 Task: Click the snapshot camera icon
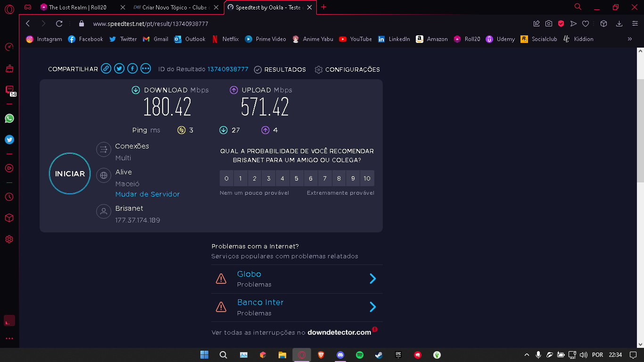549,24
